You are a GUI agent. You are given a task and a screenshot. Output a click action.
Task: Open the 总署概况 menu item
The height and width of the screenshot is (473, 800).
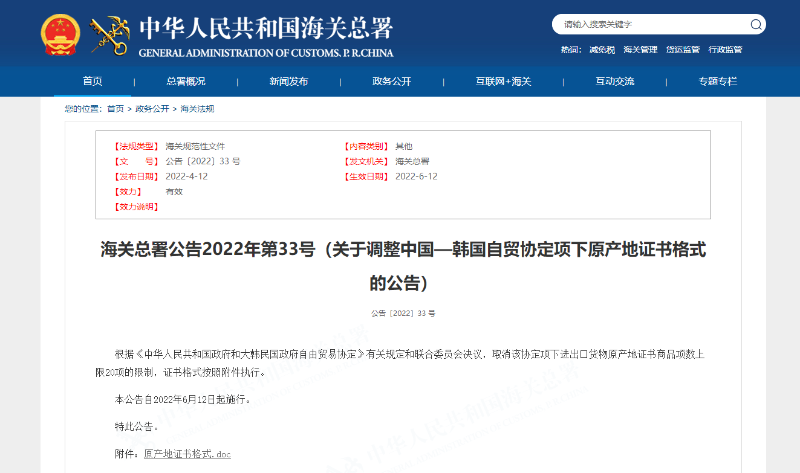click(185, 81)
